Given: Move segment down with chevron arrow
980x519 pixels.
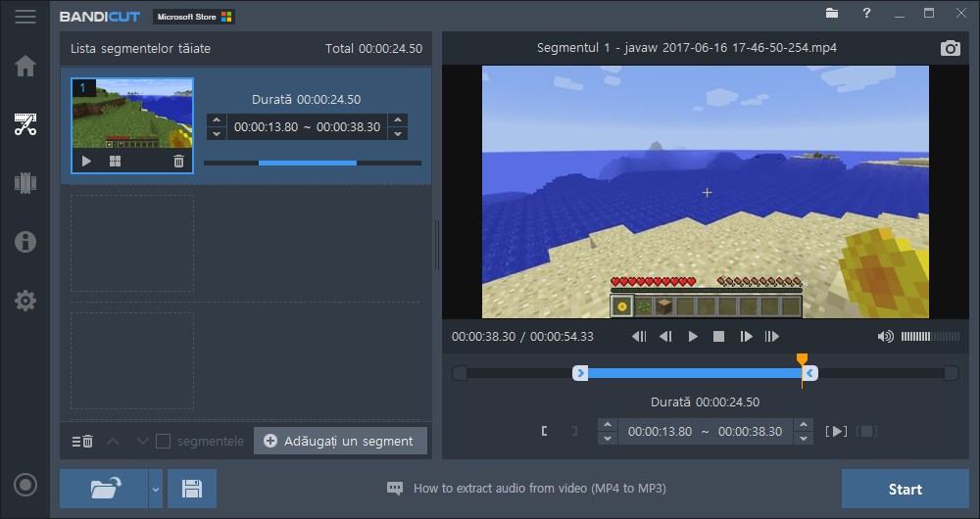Looking at the screenshot, I should (142, 442).
